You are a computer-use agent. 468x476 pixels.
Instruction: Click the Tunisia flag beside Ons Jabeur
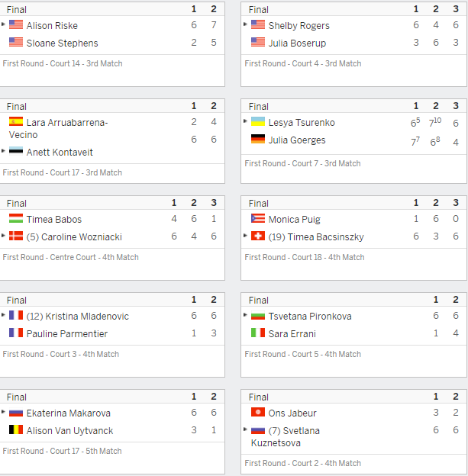[x=258, y=412]
